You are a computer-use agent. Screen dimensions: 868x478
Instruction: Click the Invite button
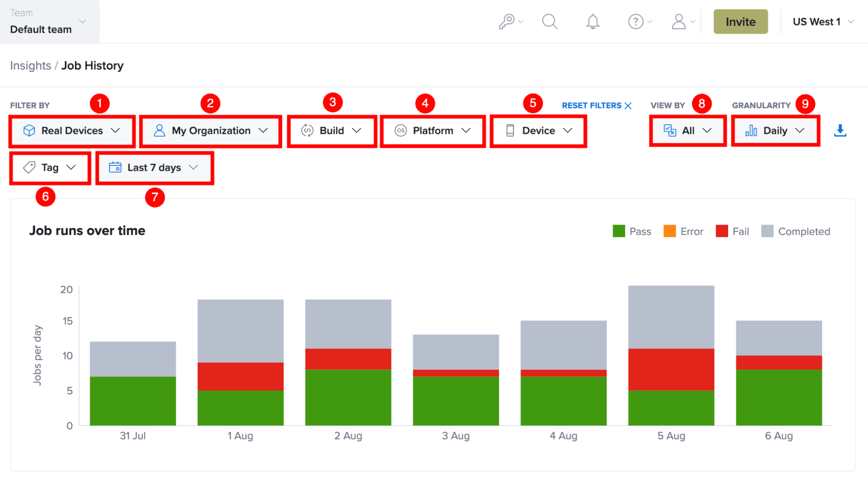click(740, 21)
